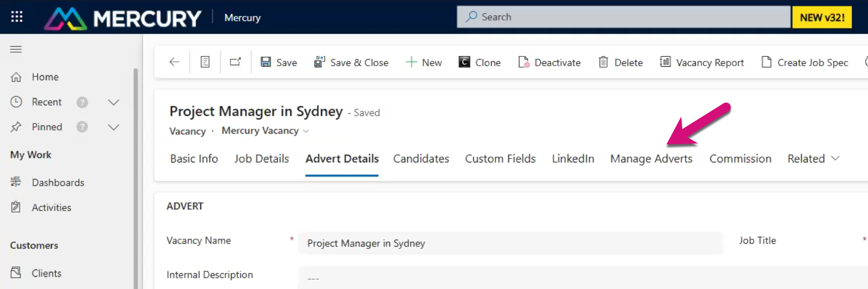Go back using the back arrow

click(174, 62)
